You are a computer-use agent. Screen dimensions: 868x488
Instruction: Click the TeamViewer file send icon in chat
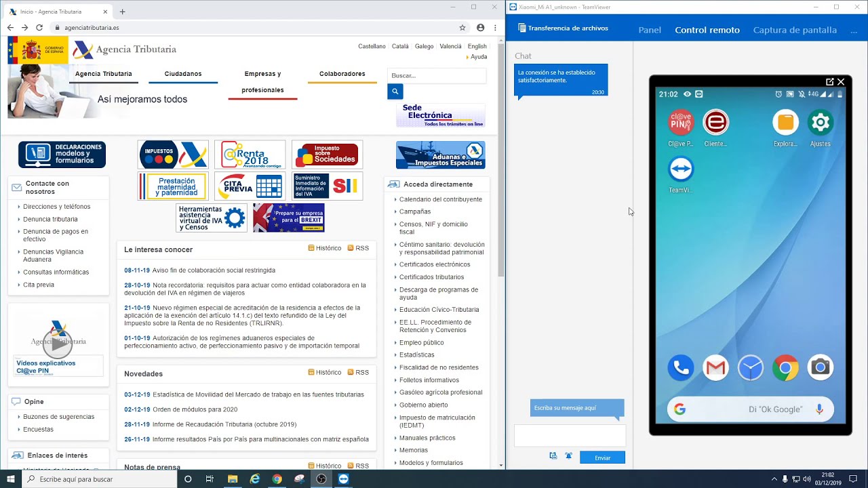(x=553, y=457)
